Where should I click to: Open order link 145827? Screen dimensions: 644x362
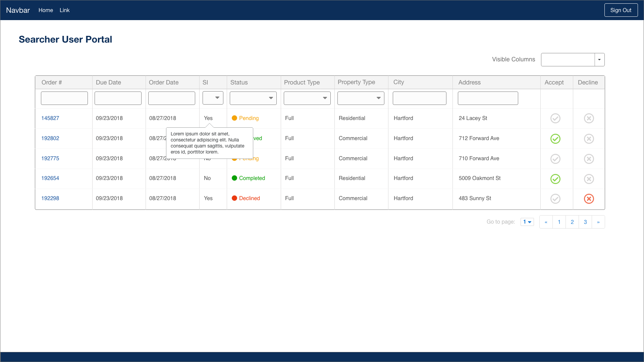(50, 118)
